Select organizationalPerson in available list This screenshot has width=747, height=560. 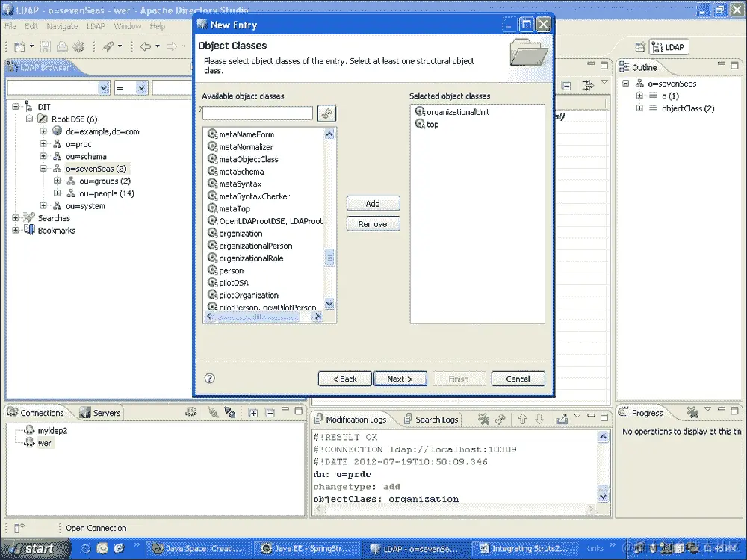[255, 246]
